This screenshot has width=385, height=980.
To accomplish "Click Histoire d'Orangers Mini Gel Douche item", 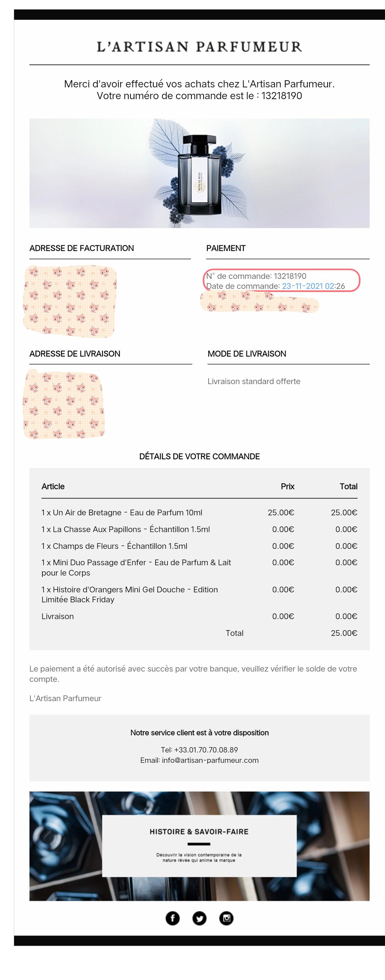I will (x=130, y=594).
